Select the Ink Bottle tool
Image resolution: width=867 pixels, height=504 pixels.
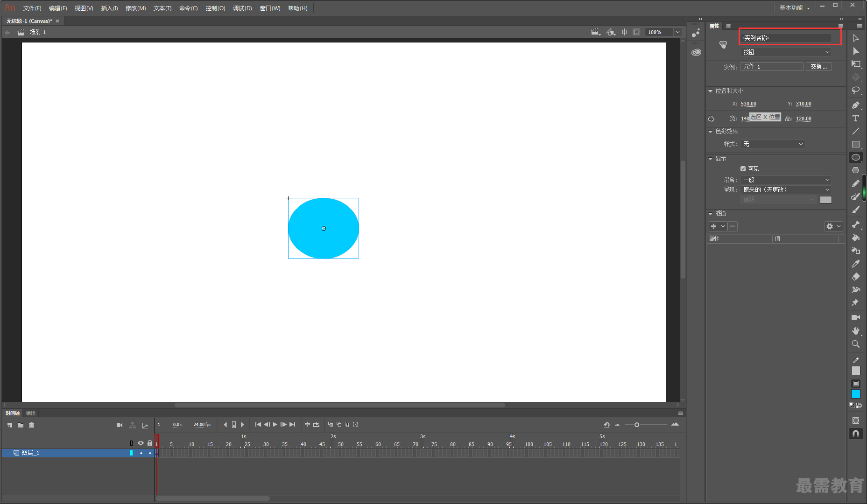coord(856,251)
